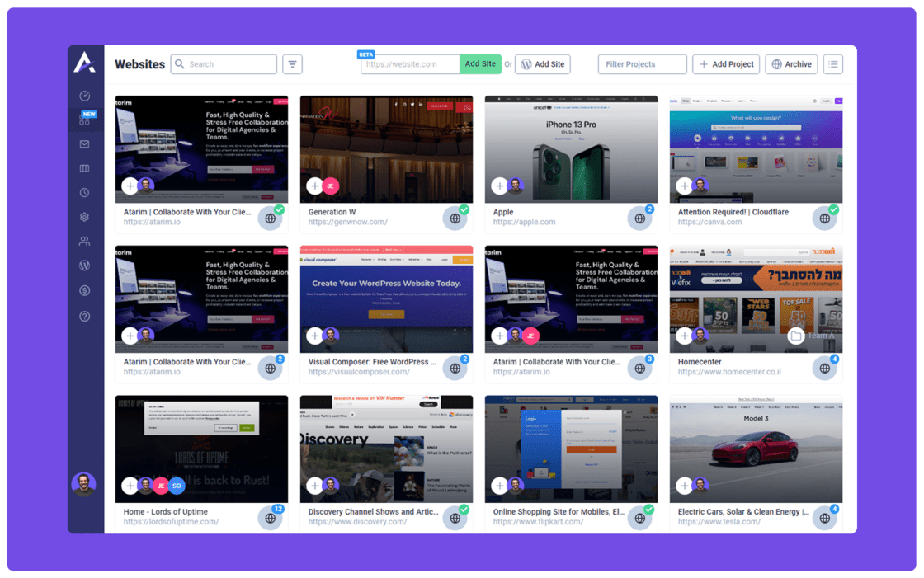Click the SO avatar on Lords of Uptime card
This screenshot has height=578, width=924.
point(177,486)
